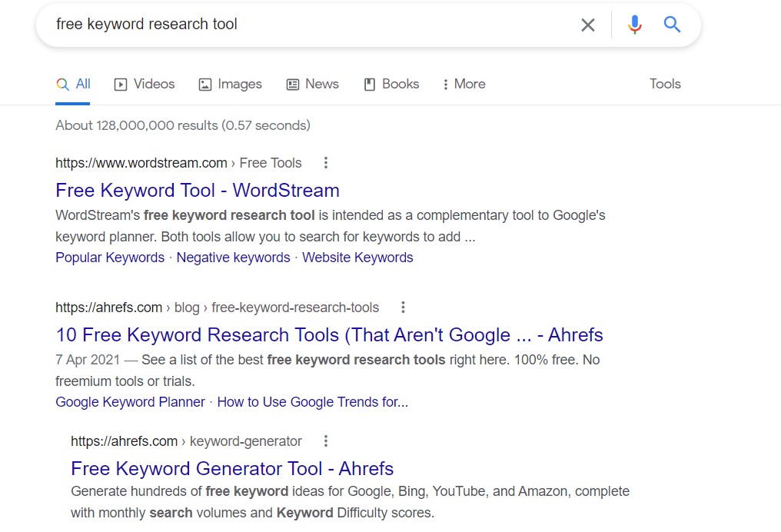The image size is (781, 532).
Task: Select the Videos play icon
Action: tap(121, 85)
